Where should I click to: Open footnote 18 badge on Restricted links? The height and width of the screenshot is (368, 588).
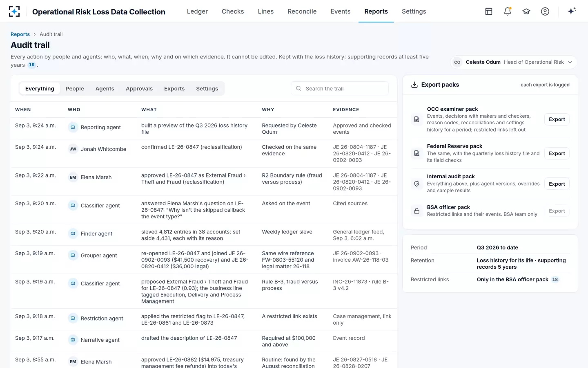(555, 280)
